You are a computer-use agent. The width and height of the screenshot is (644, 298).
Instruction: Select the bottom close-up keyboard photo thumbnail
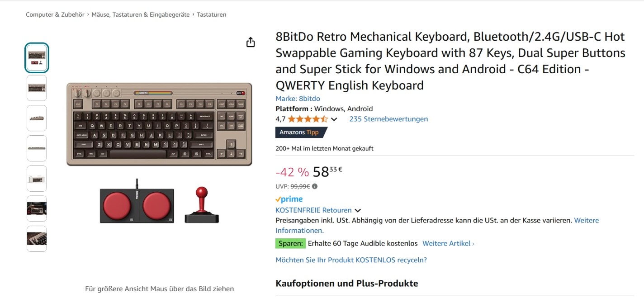tap(37, 238)
